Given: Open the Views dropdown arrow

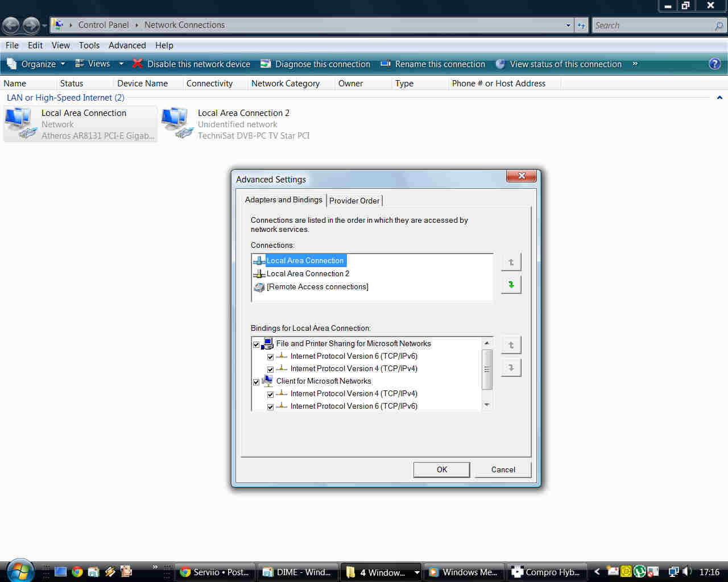Looking at the screenshot, I should pos(121,64).
